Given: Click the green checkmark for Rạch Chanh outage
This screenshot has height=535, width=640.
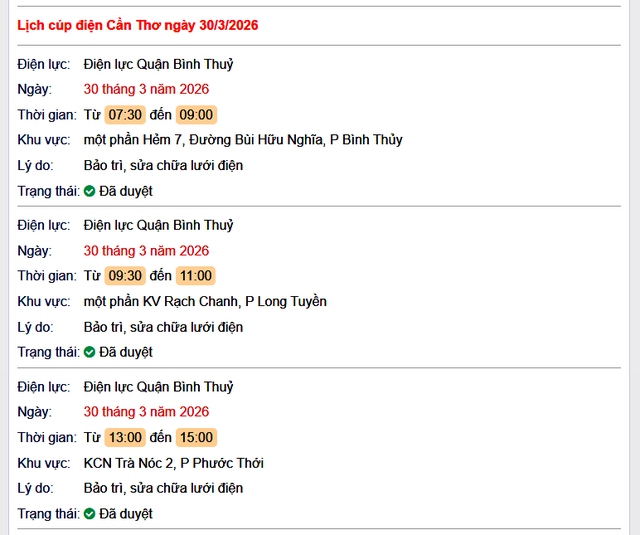Looking at the screenshot, I should (90, 352).
